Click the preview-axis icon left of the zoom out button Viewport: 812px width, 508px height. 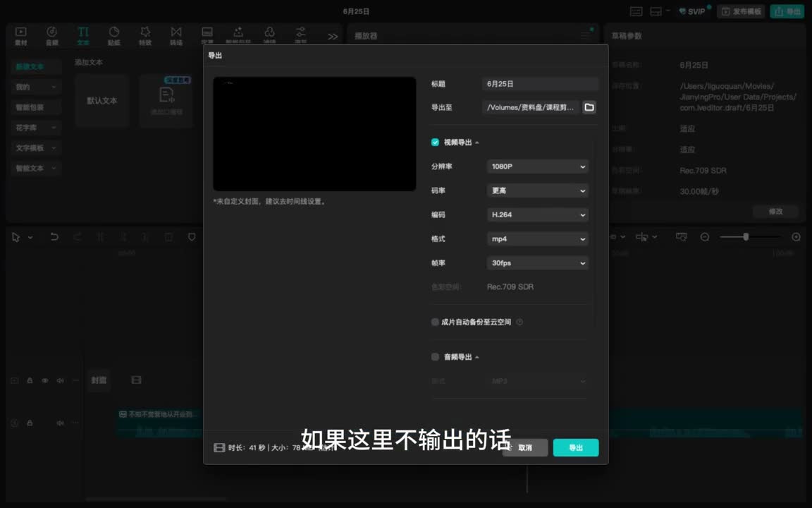[682, 237]
